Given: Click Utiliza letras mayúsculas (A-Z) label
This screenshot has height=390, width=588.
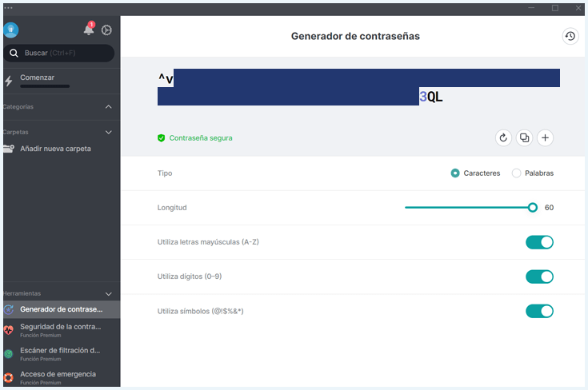Looking at the screenshot, I should (x=208, y=242).
